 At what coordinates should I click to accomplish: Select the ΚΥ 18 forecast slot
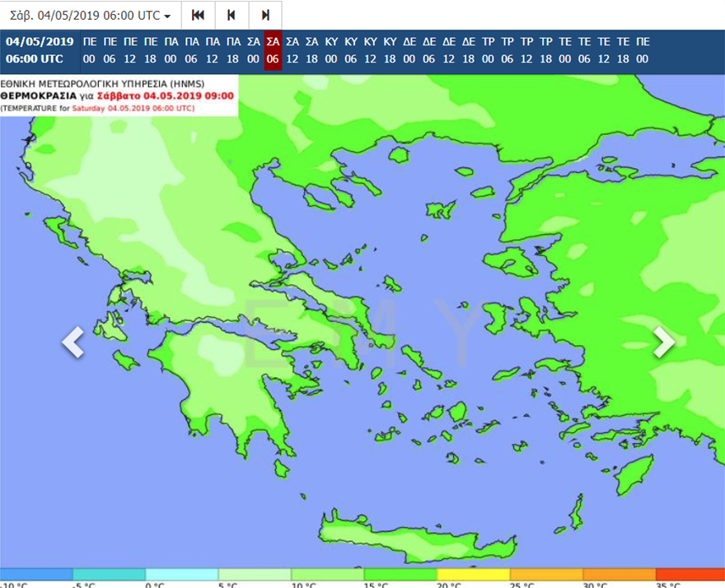click(x=390, y=50)
